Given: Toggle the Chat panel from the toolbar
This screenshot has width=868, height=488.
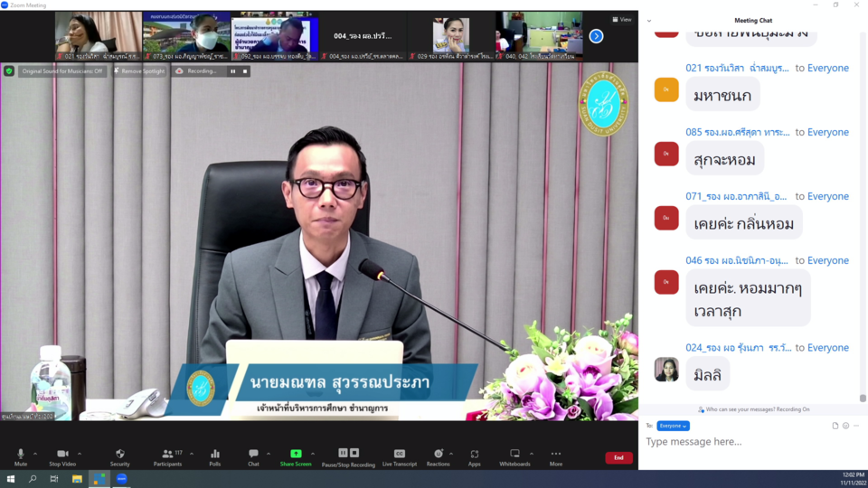Looking at the screenshot, I should 253,457.
